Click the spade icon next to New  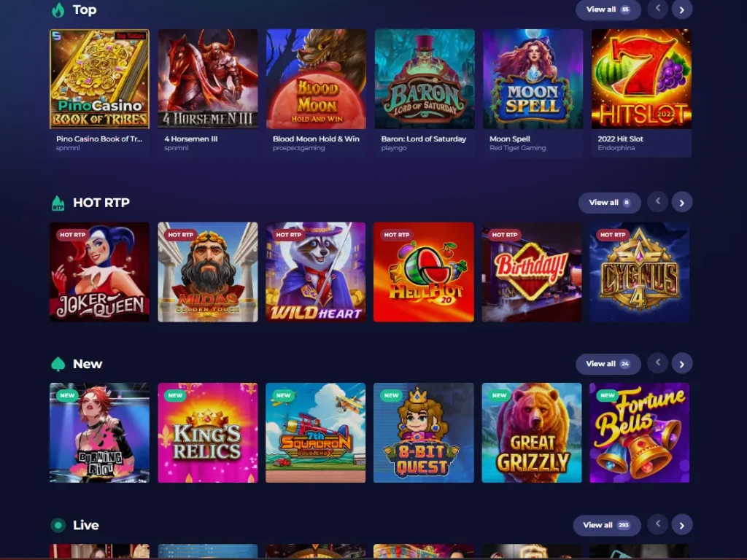[58, 364]
